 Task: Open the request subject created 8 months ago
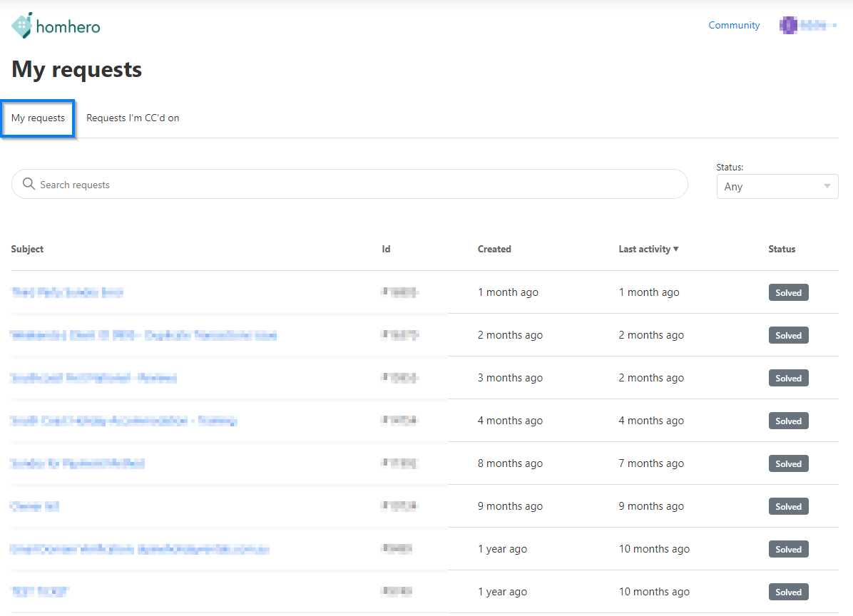click(x=77, y=463)
